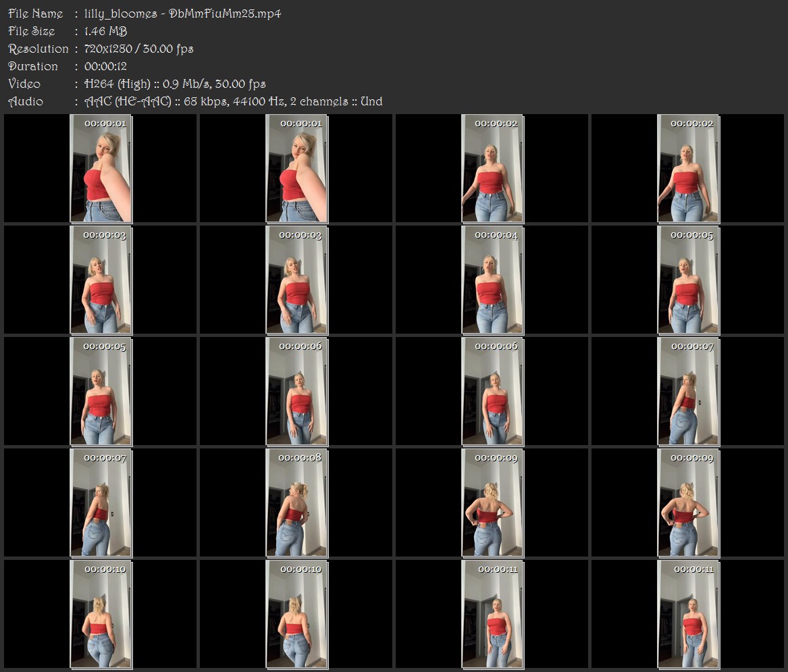Click the resolution value '720x1280 / 30.00 fps'

click(x=138, y=49)
